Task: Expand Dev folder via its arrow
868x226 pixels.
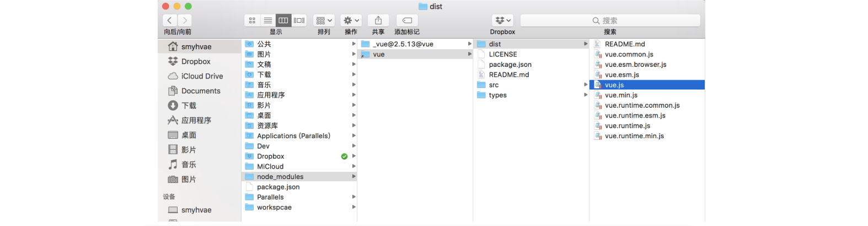Action: click(353, 146)
